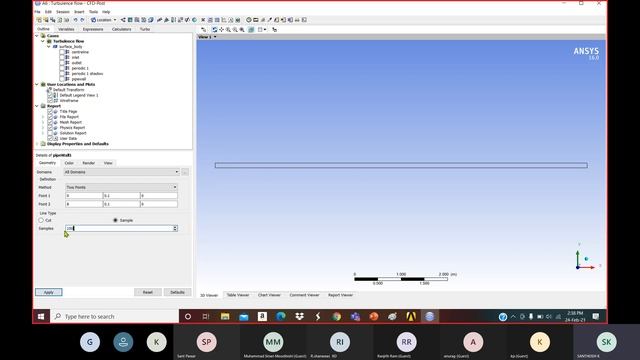The width and height of the screenshot is (640, 360).
Task: Open the Insert menu
Action: click(79, 12)
